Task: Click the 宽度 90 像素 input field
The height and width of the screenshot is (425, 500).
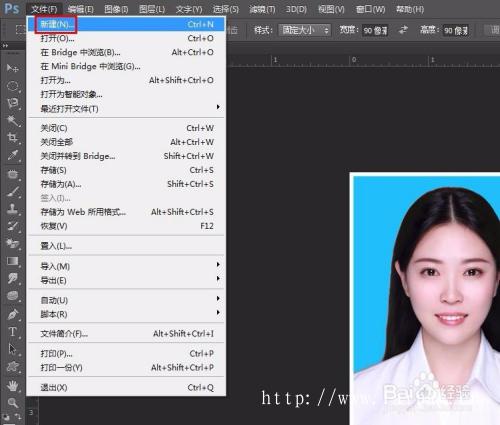Action: (x=375, y=31)
